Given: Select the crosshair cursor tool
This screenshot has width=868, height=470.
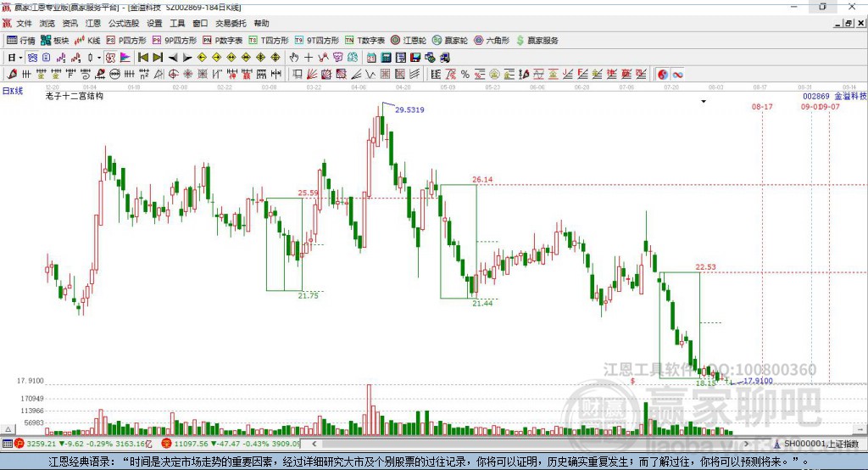Looking at the screenshot, I should [309, 58].
